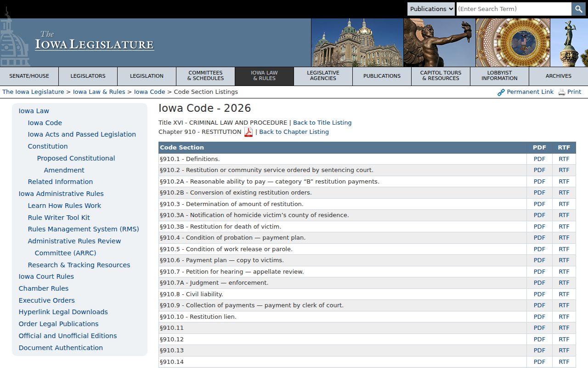Open PDF for §910.4 Condition of probation
This screenshot has width=588, height=368.
click(x=539, y=238)
